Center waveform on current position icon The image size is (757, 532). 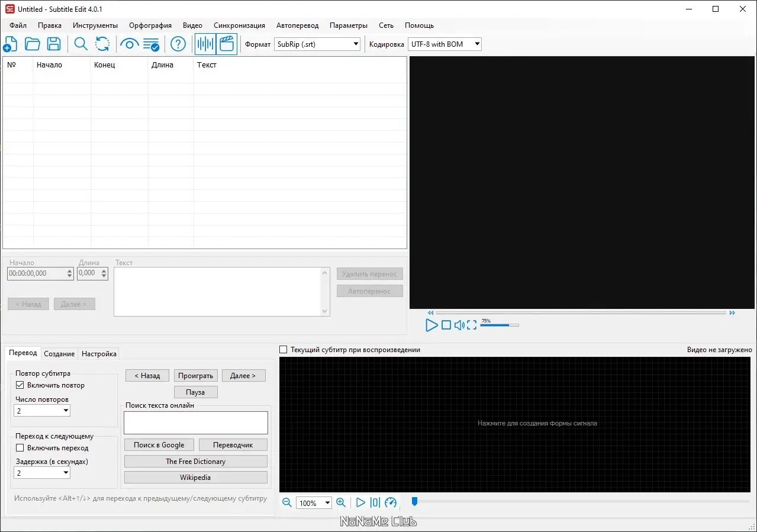375,502
